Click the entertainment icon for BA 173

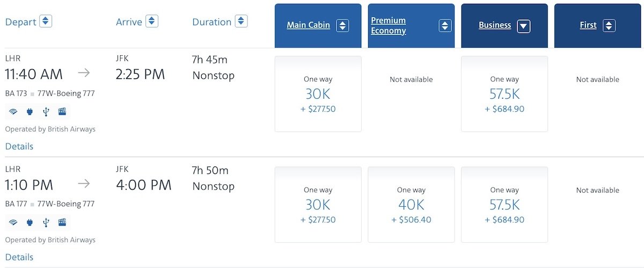coord(62,112)
